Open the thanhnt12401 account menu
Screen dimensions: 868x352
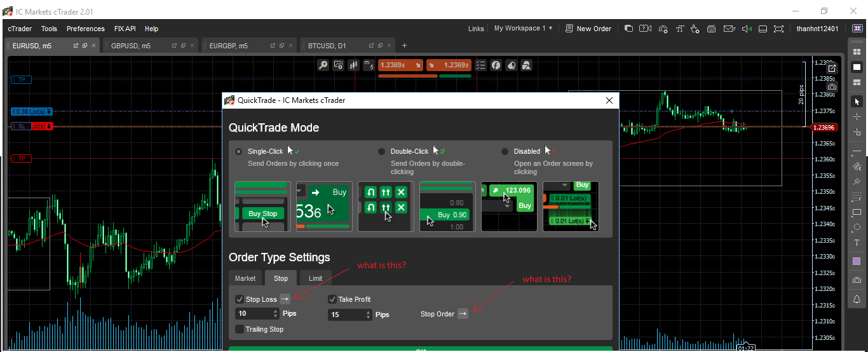pyautogui.click(x=817, y=29)
